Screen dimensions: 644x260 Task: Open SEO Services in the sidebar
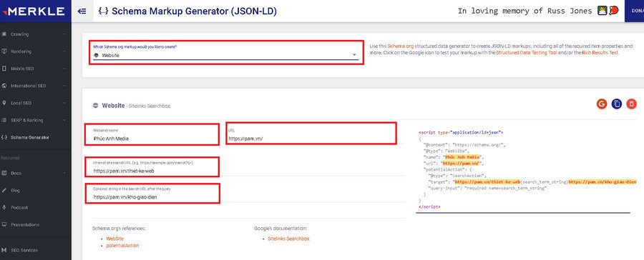[x=35, y=251]
